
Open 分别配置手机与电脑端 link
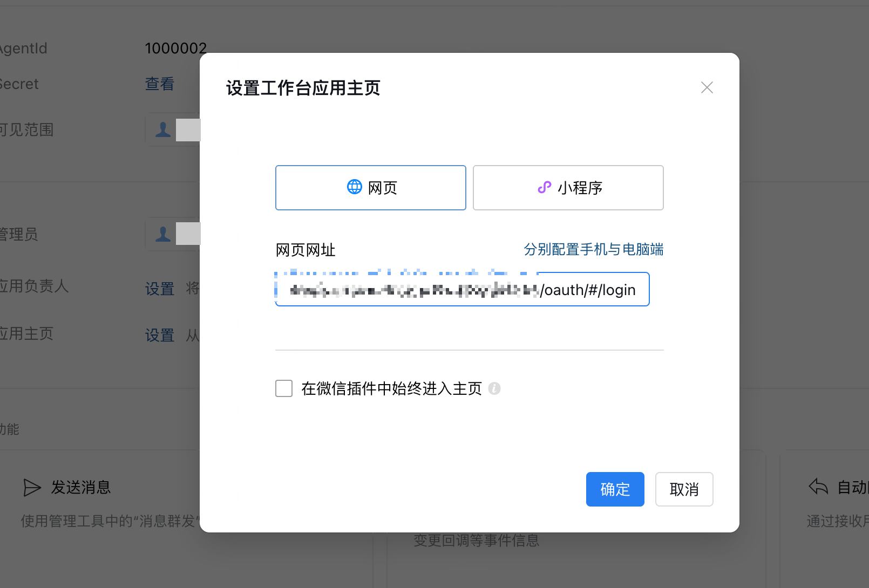594,249
